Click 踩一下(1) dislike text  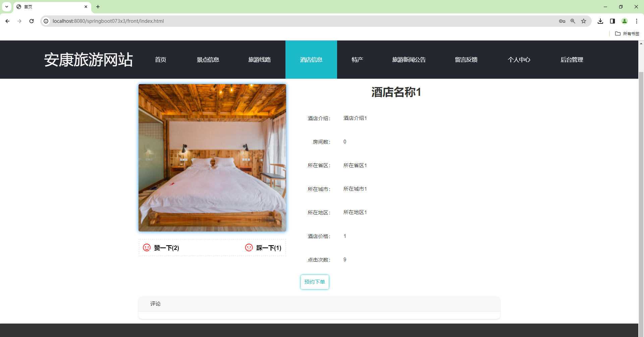pos(269,248)
